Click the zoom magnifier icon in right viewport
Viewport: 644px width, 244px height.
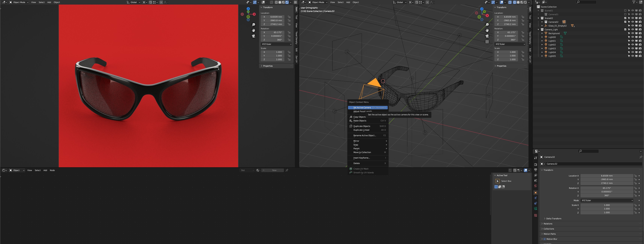pos(487,25)
